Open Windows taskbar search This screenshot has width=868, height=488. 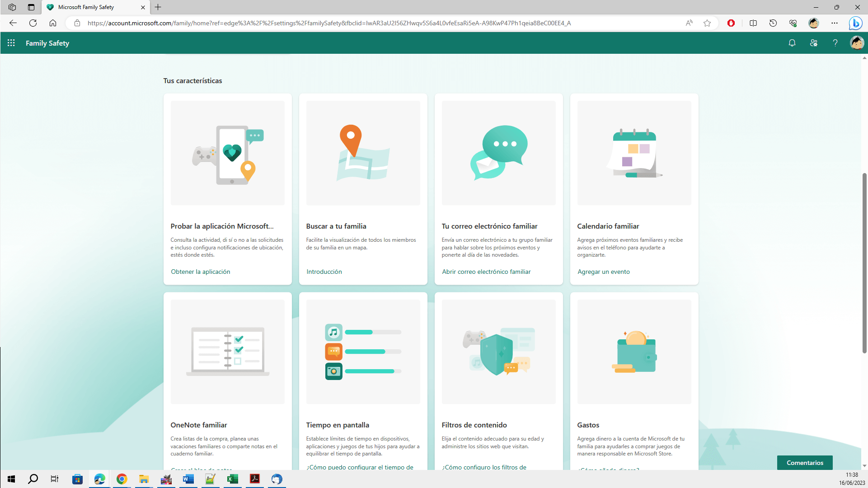click(33, 479)
